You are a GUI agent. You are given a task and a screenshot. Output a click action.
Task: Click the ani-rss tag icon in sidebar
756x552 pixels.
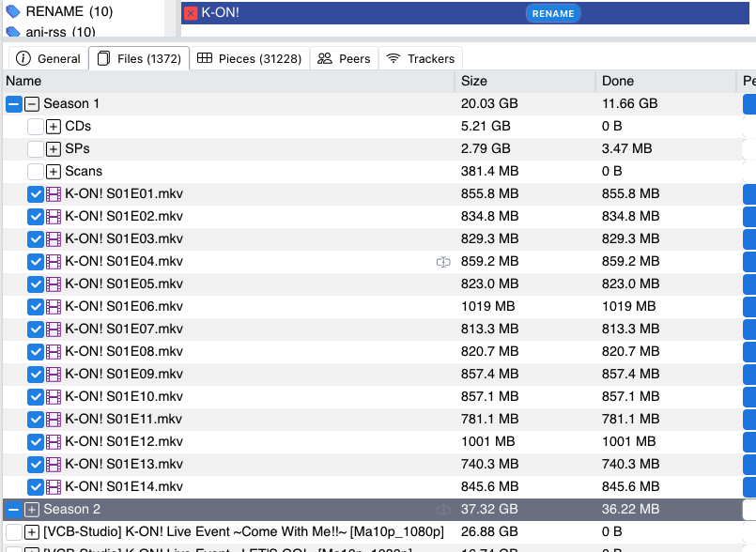13,32
